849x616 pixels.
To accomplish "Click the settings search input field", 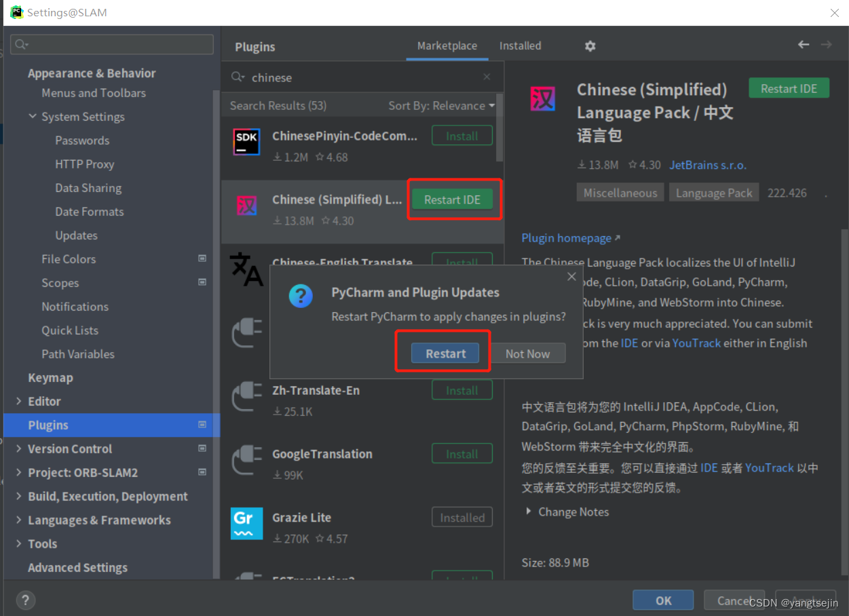I will point(112,45).
